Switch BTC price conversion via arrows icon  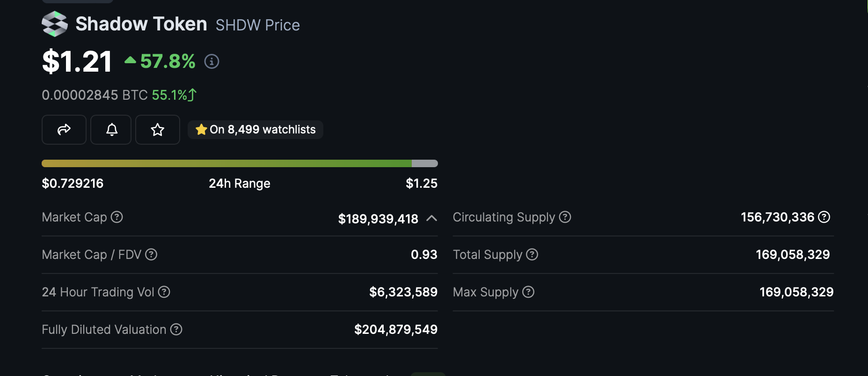click(x=192, y=95)
